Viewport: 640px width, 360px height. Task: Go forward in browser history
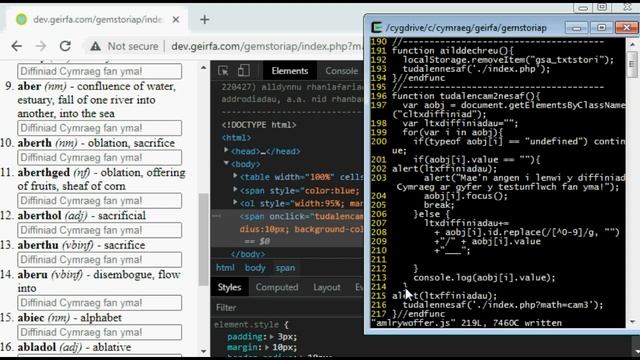coord(41,46)
